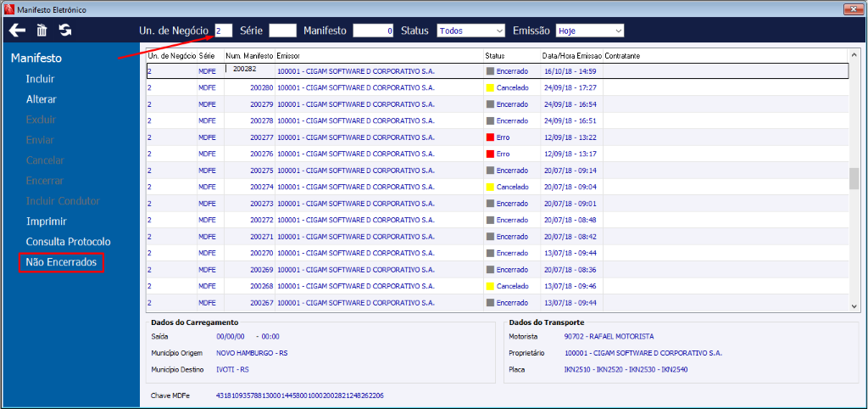Click the Emissor column header
Image resolution: width=868 pixels, height=409 pixels.
coord(379,56)
